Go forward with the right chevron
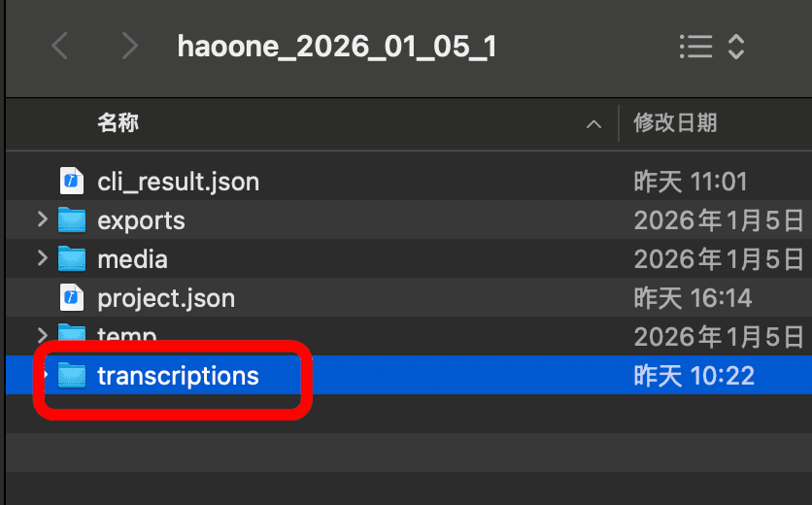 point(130,46)
